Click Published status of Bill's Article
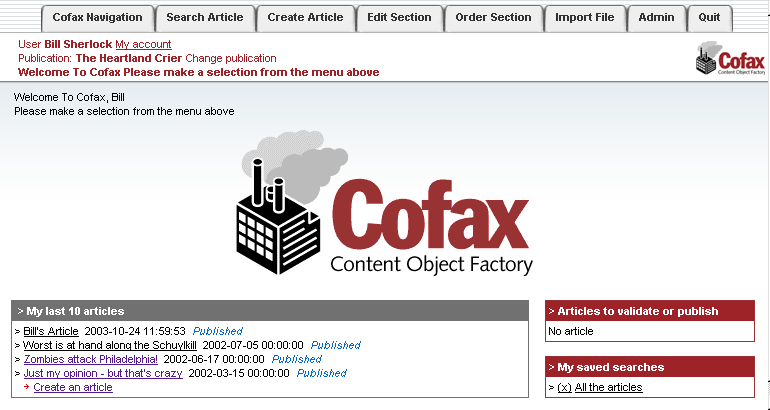770x410 pixels. click(218, 331)
